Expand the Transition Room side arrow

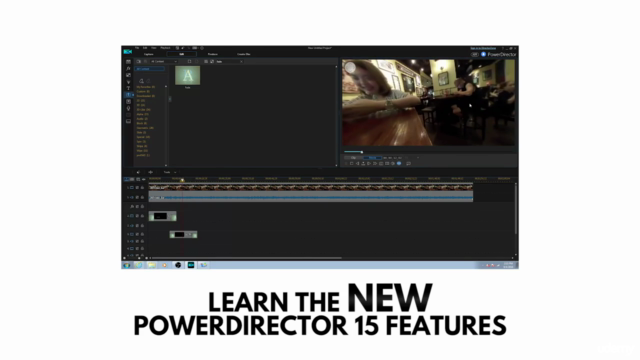(133, 95)
